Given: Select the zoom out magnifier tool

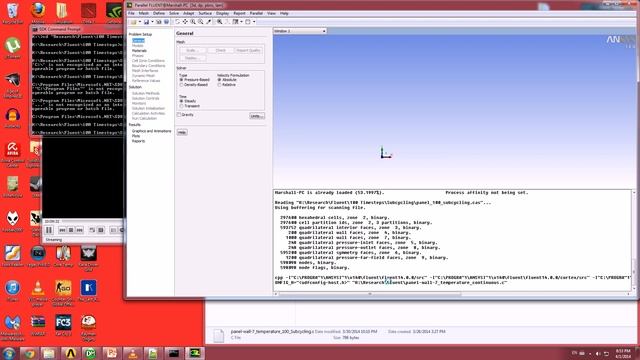Looking at the screenshot, I should click(x=200, y=22).
